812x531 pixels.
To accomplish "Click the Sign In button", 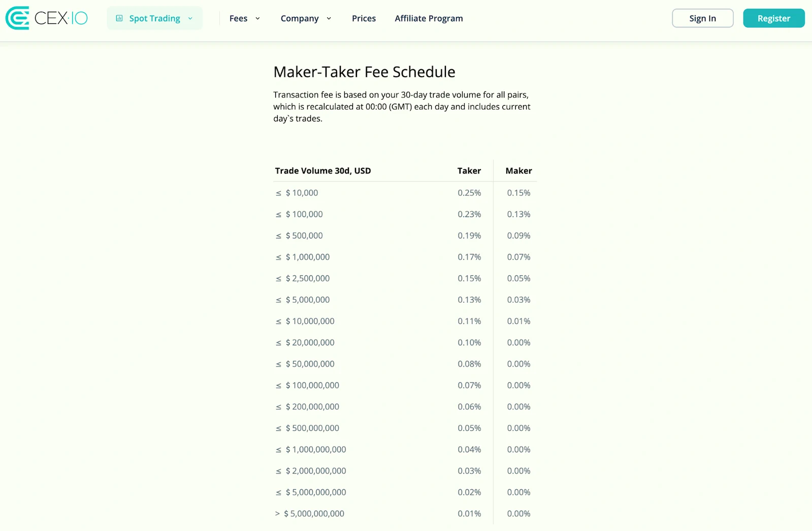I will (x=702, y=18).
